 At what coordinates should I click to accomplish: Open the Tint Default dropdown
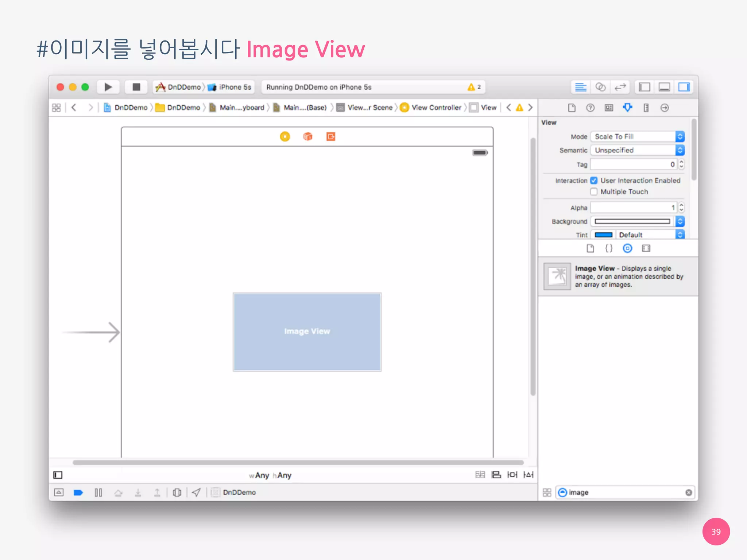point(651,235)
